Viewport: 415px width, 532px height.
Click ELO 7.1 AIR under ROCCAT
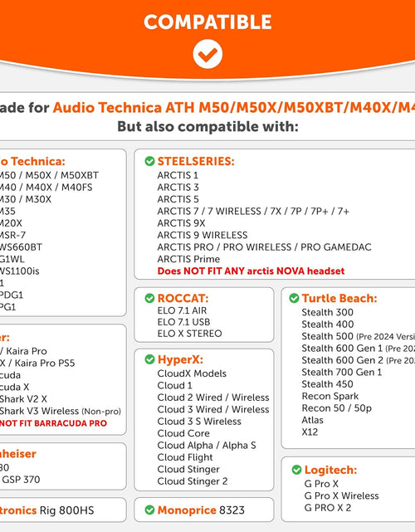click(182, 310)
